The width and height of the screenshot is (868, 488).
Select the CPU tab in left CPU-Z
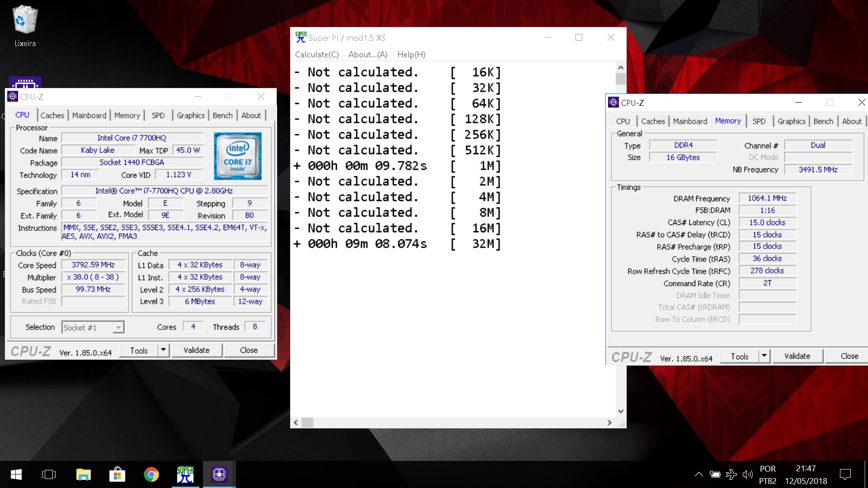(22, 115)
